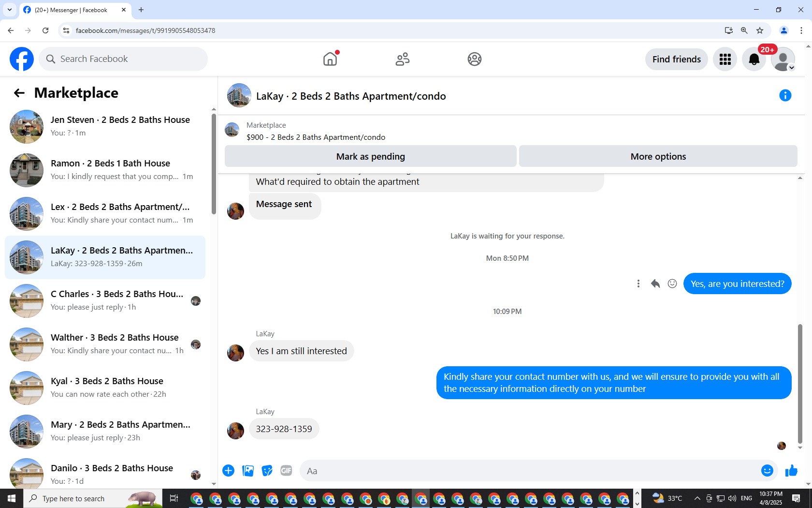Bookmark this tab with star icon

[760, 30]
